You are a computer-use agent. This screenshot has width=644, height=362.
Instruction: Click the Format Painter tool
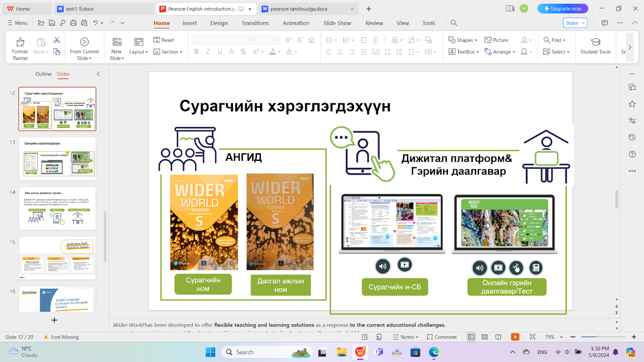coord(20,48)
